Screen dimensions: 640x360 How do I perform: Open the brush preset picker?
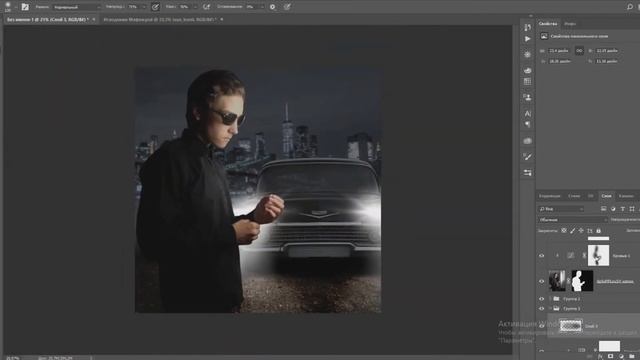[x=8, y=7]
